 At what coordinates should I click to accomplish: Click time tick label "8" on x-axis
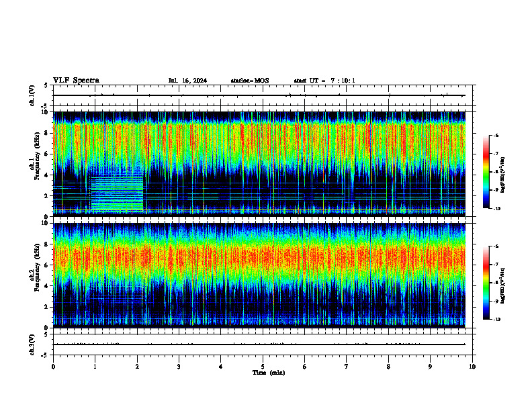pos(388,367)
